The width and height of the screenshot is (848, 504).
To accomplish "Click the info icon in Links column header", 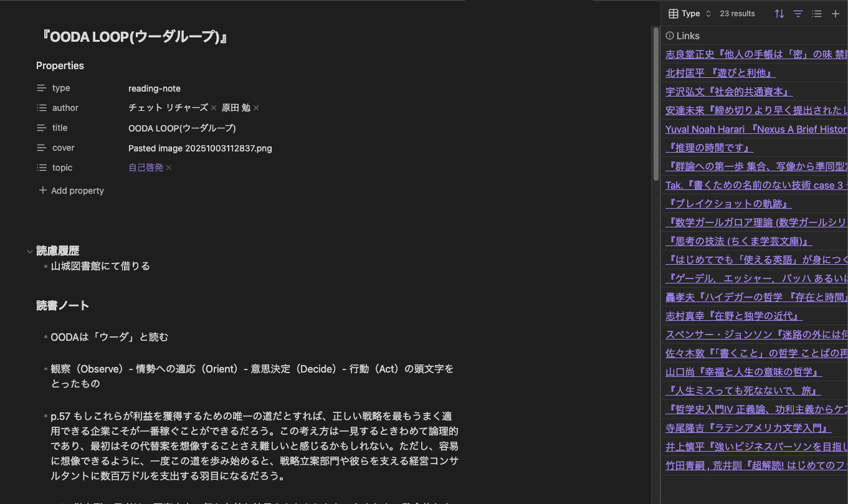I will tap(670, 36).
